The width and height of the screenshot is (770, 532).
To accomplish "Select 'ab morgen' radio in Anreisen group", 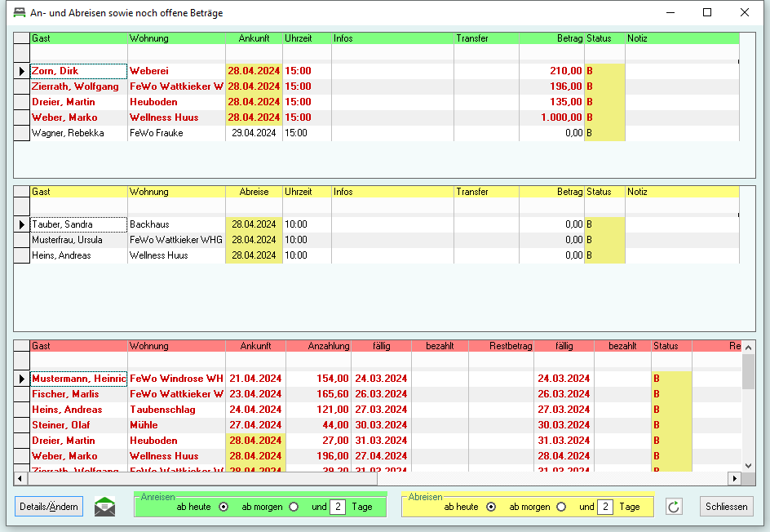I will (x=294, y=507).
